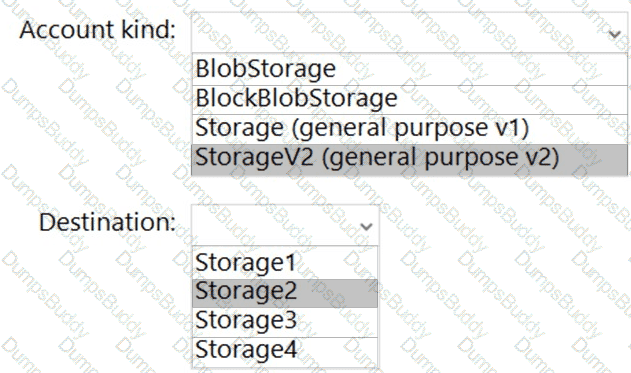
Task: Select Storage2 in Destination list
Action: coord(285,293)
